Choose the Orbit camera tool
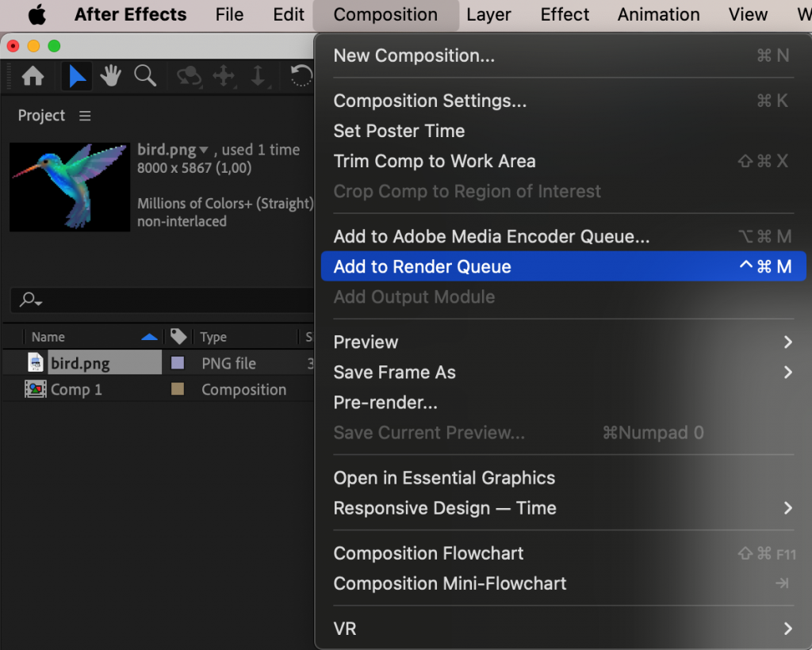The width and height of the screenshot is (812, 650). click(187, 75)
